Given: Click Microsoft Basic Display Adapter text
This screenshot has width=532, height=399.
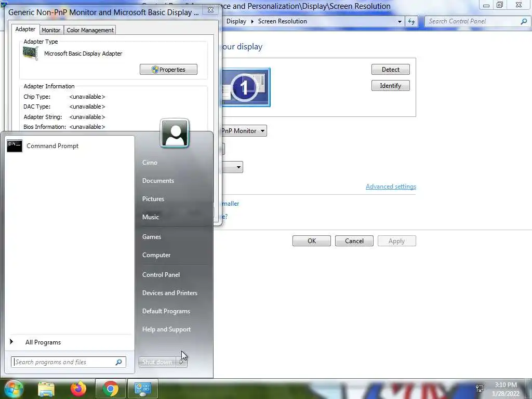Looking at the screenshot, I should 83,54.
